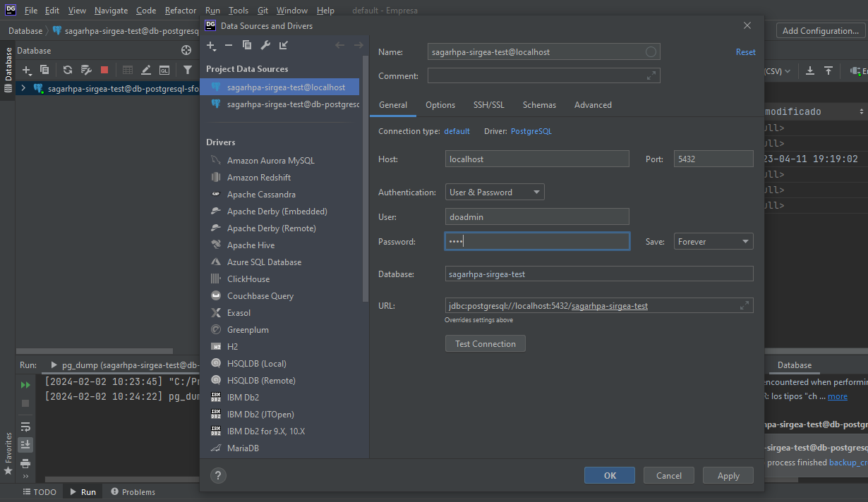Screen dimensions: 868x502
Task: Click into the Database name field
Action: [599, 274]
